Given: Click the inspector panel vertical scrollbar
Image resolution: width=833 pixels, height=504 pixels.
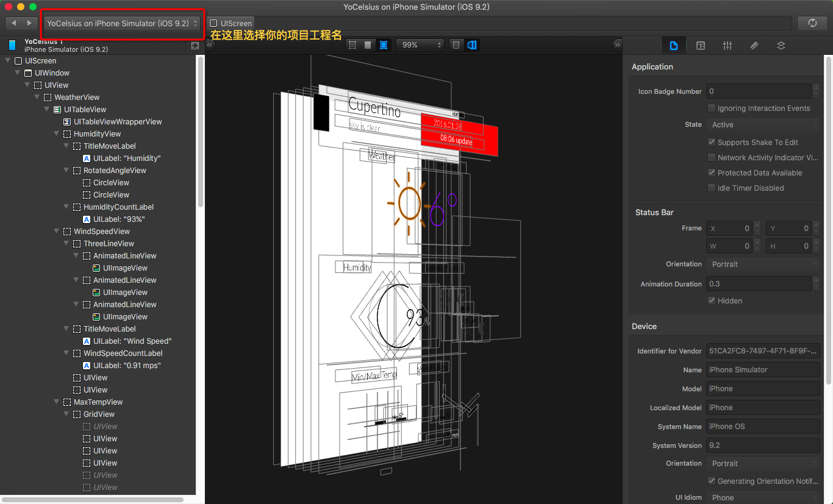Looking at the screenshot, I should click(829, 219).
